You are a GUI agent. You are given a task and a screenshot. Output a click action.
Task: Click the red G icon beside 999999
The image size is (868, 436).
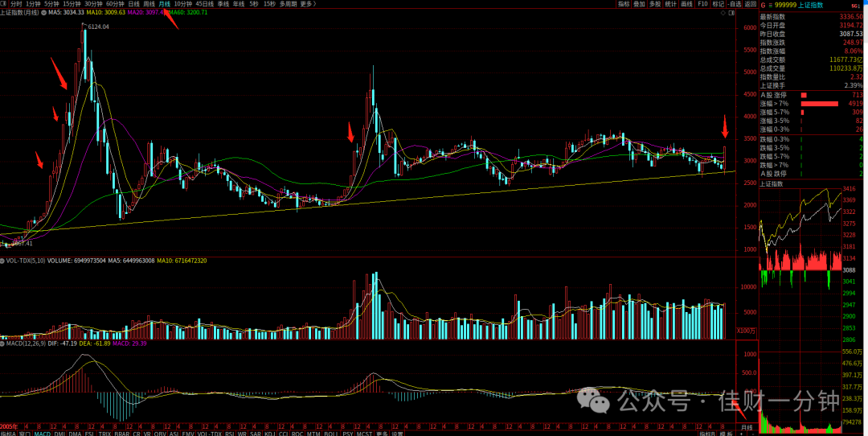(x=763, y=5)
